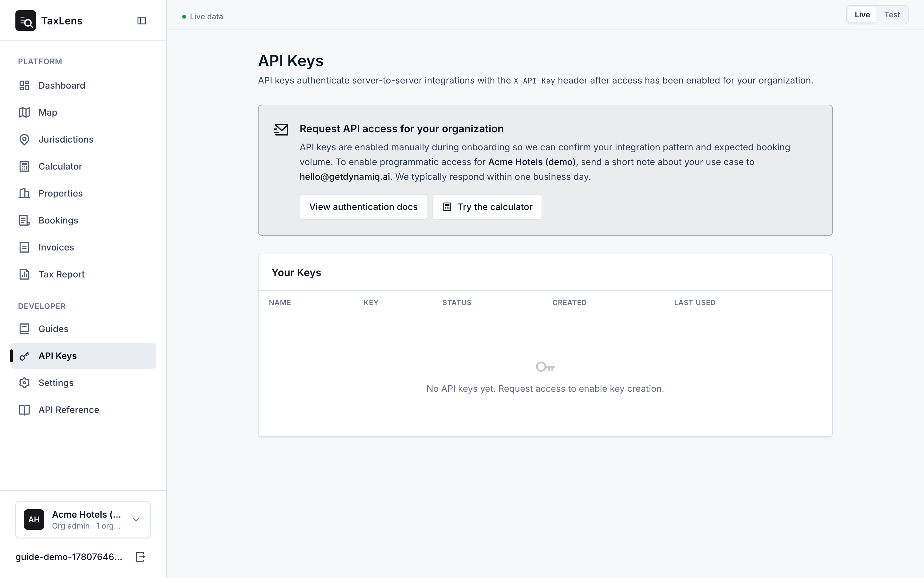
Task: Click the Dashboard grid icon
Action: (x=24, y=85)
